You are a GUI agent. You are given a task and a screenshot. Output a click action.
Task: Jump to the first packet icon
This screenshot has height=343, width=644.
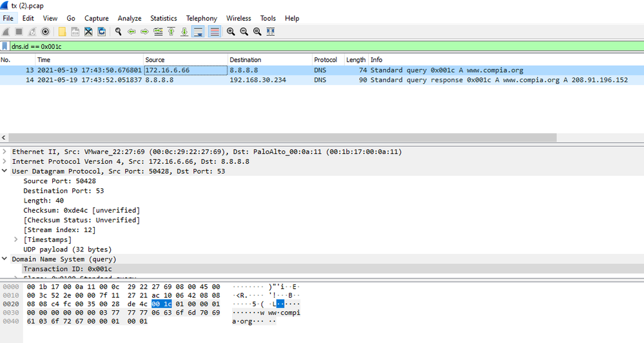pos(171,32)
